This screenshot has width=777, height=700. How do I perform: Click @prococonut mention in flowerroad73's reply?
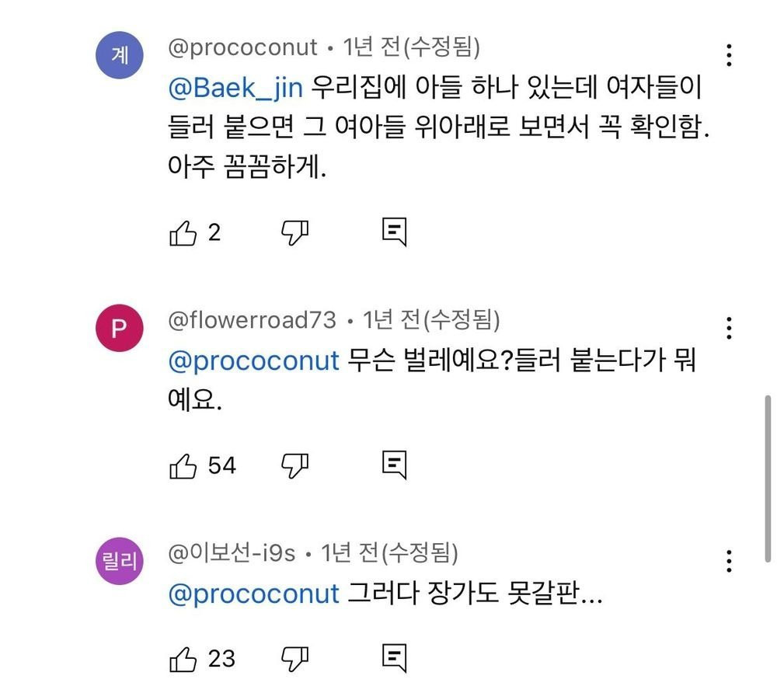254,361
